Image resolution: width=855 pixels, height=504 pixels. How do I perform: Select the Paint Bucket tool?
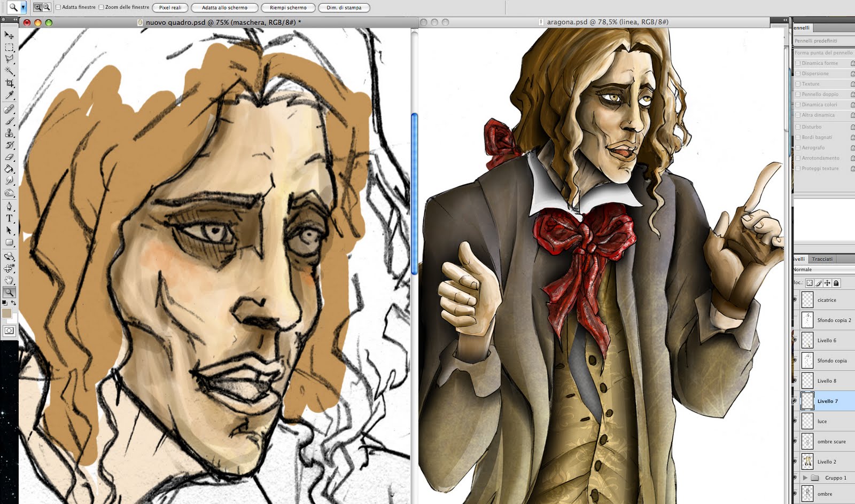point(9,169)
